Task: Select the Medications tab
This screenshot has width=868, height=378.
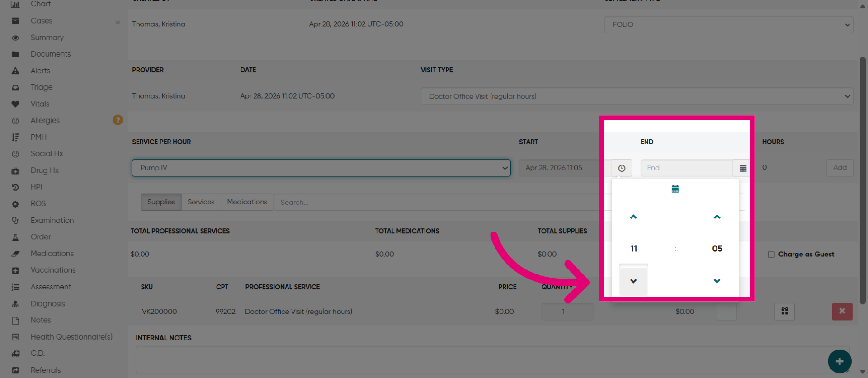Action: pos(247,202)
